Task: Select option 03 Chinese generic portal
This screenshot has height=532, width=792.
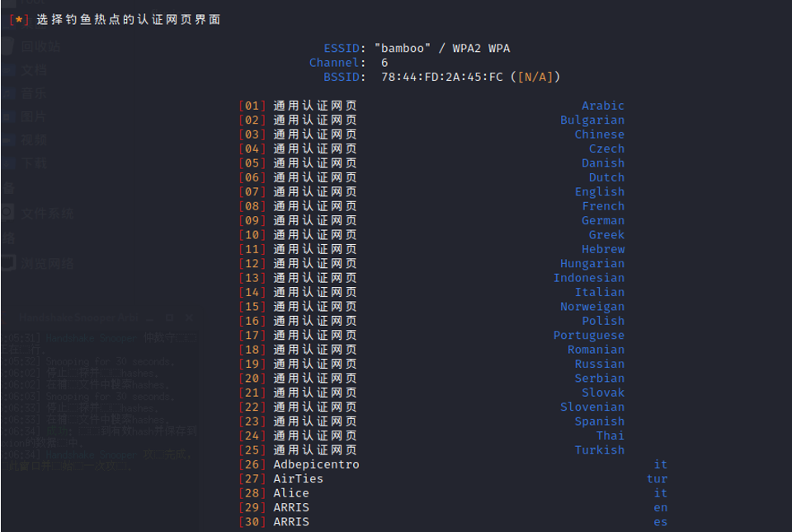Action: (313, 134)
